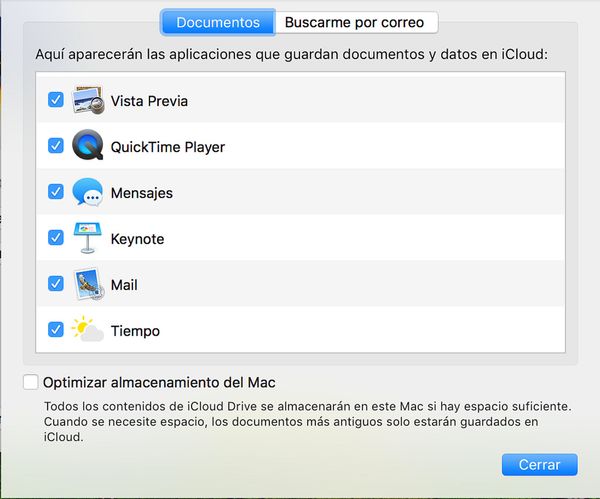
Task: Select the Documentos tab
Action: click(x=218, y=22)
